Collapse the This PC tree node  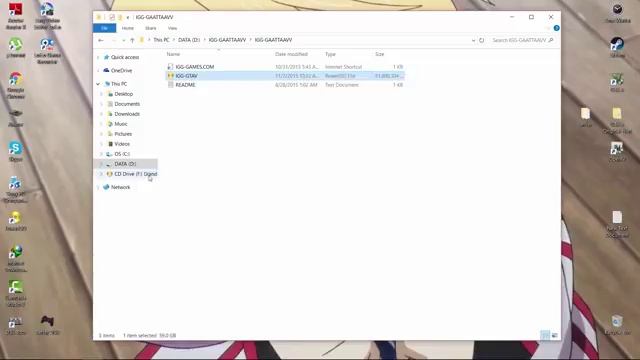pyautogui.click(x=98, y=84)
